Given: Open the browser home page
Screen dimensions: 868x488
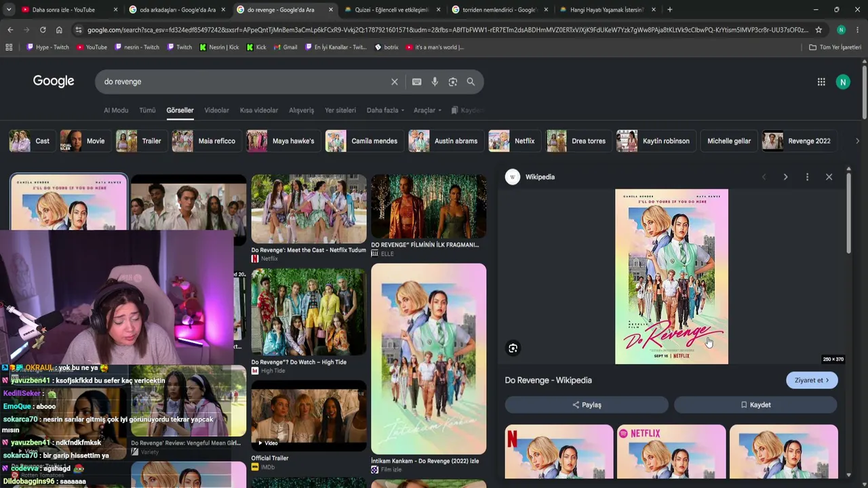Looking at the screenshot, I should click(x=59, y=30).
